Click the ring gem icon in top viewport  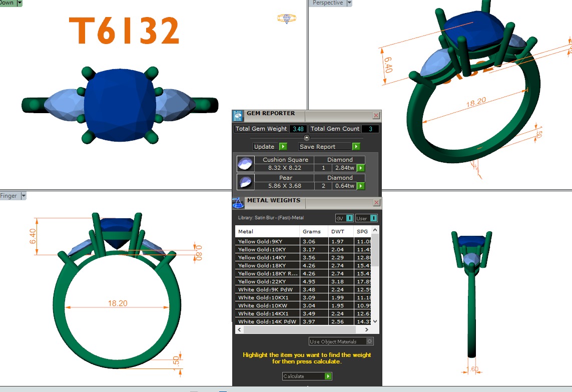[286, 19]
